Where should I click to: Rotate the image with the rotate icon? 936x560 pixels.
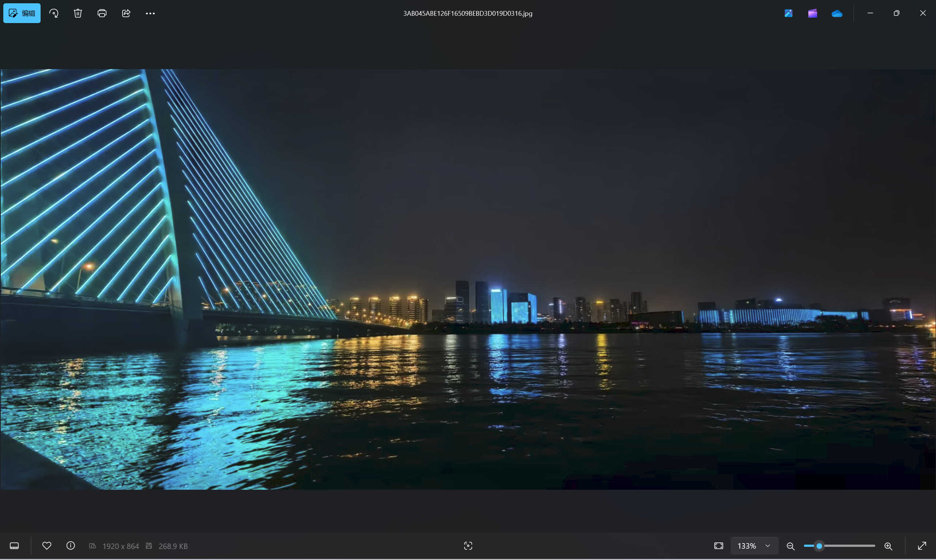pos(54,13)
